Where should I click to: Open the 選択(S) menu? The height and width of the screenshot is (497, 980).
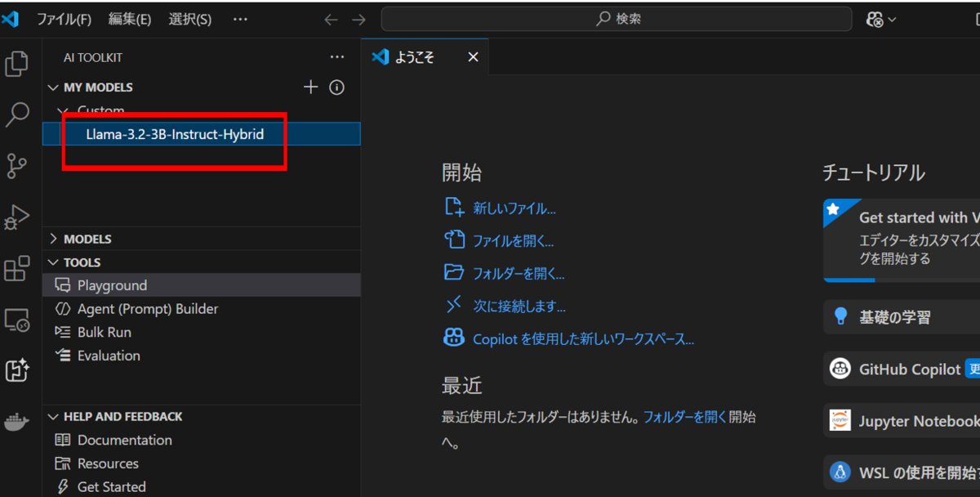[x=190, y=20]
